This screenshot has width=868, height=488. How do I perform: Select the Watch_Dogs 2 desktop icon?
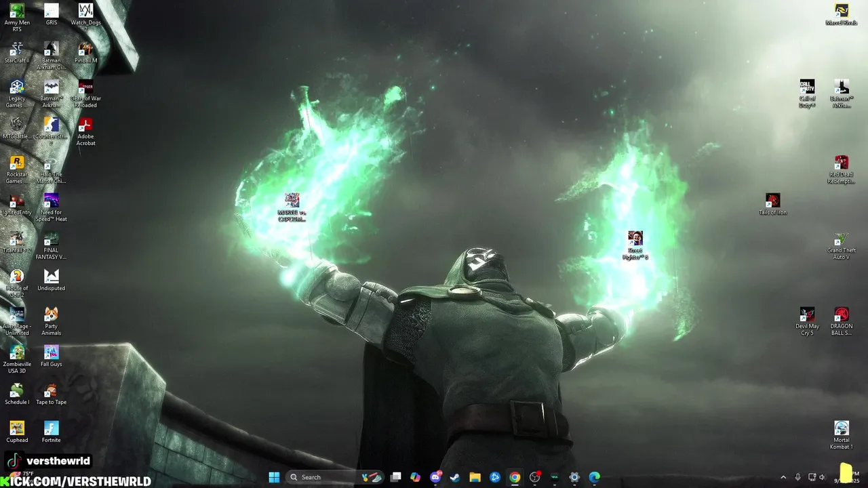[x=85, y=16]
